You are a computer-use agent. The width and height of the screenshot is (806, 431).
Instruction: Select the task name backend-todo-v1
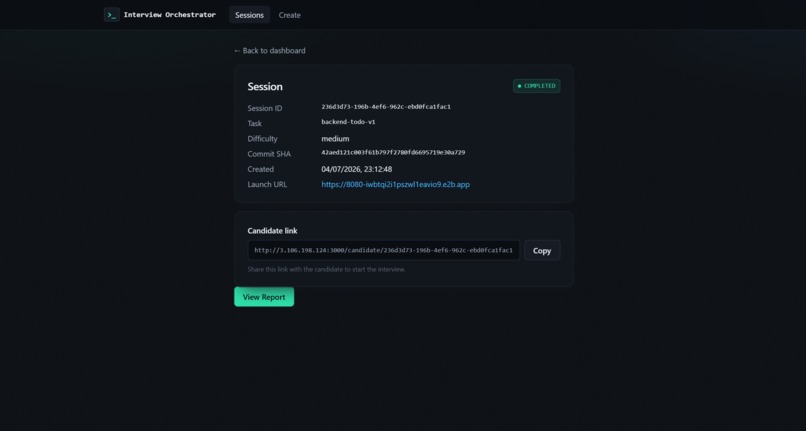click(348, 122)
